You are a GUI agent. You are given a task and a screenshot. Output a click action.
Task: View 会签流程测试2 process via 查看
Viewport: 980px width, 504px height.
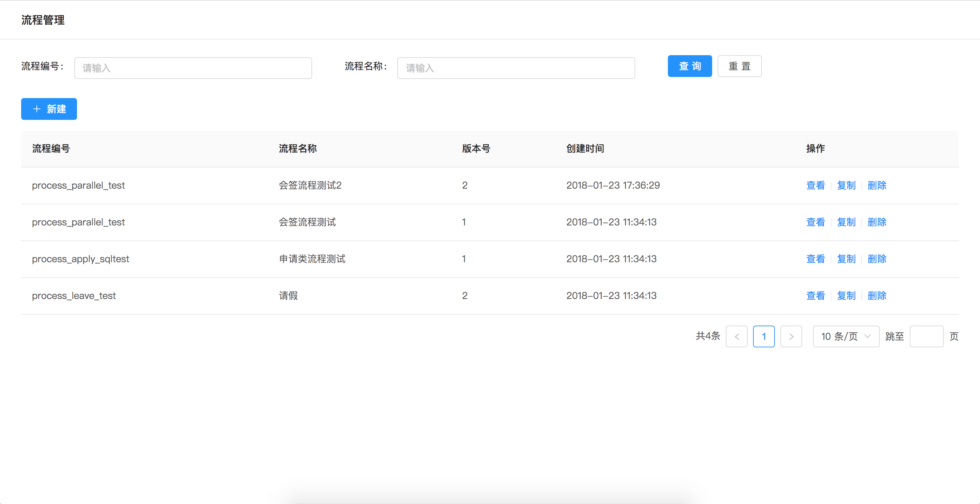tap(815, 186)
